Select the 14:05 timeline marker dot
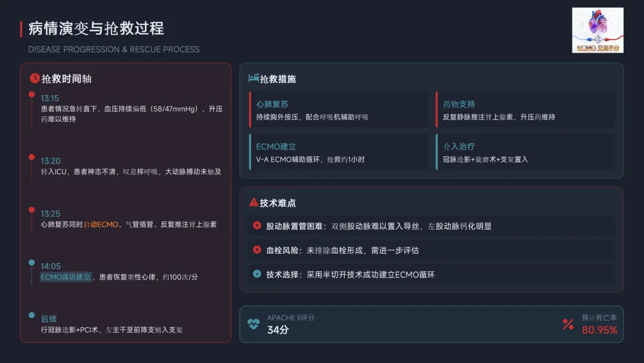Viewport: 644px width, 363px height. (x=32, y=262)
